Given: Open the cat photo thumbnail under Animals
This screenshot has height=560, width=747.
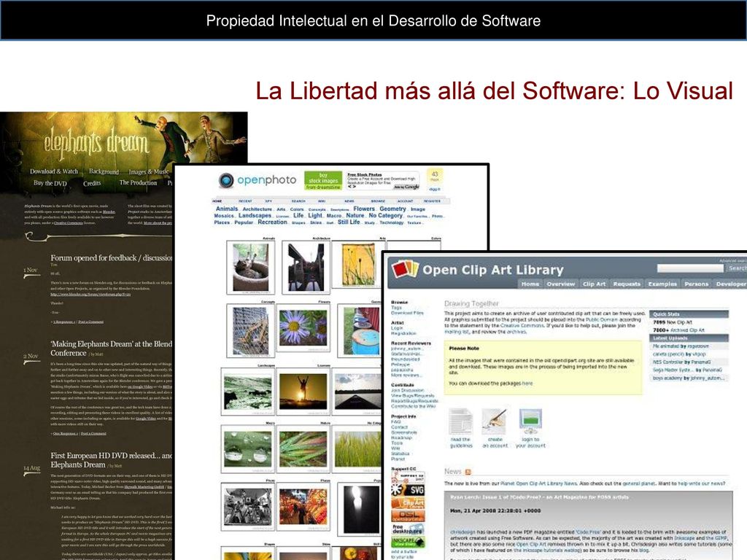Looking at the screenshot, I should point(251,267).
